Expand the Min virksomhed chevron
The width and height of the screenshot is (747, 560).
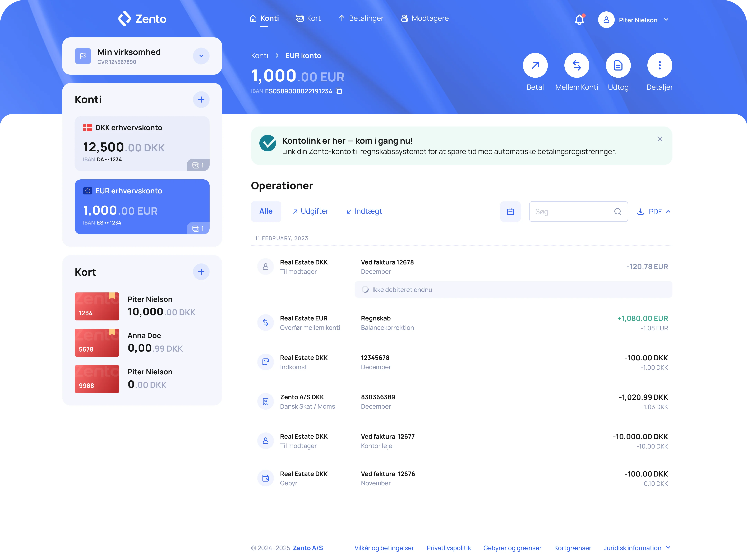click(201, 56)
